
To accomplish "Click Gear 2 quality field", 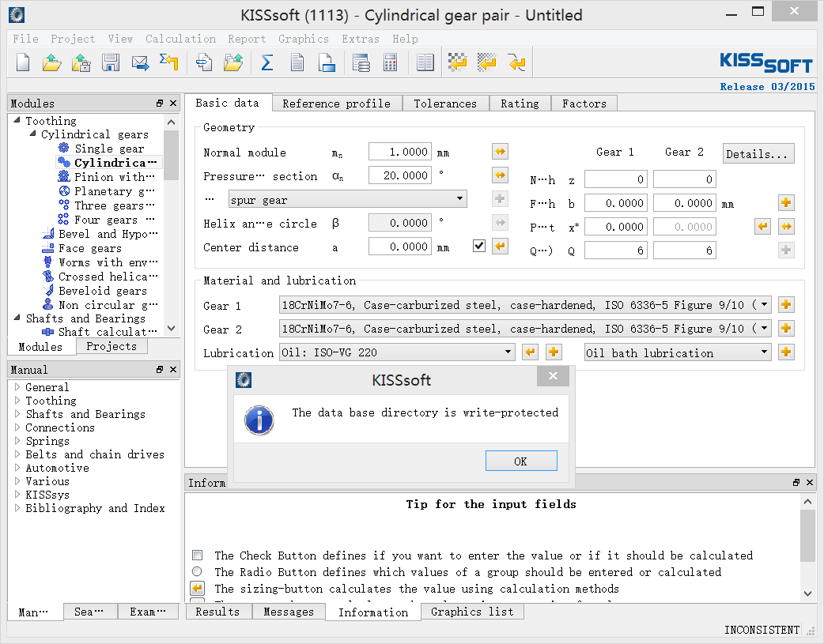I will pos(684,250).
